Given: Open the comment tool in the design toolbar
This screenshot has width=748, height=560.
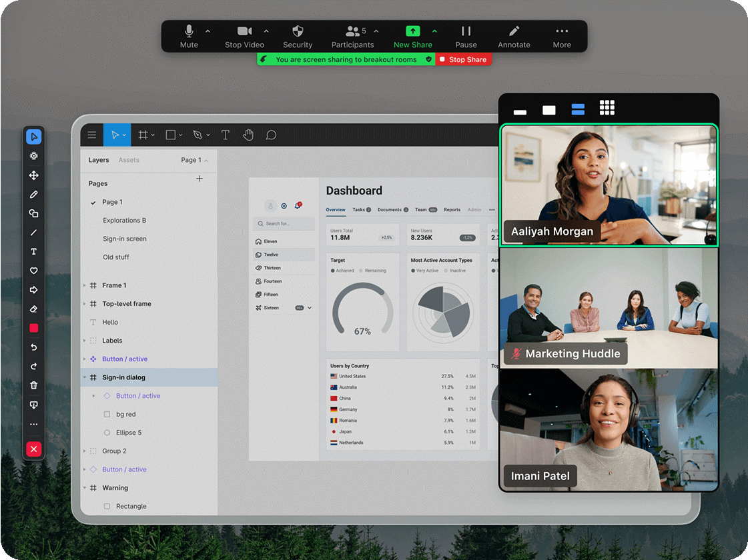Looking at the screenshot, I should click(x=271, y=135).
